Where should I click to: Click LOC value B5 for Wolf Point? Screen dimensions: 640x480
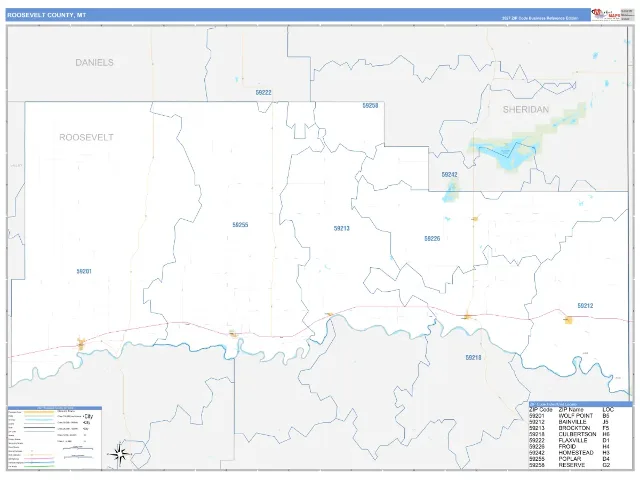coord(606,416)
